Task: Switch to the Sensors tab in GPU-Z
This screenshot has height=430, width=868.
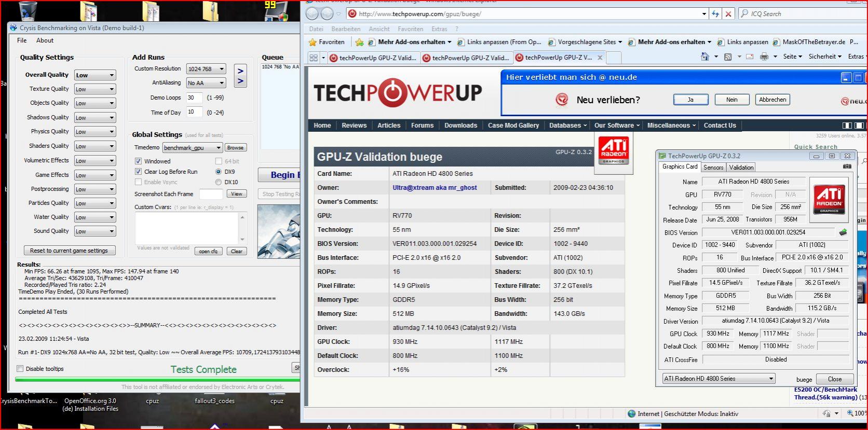Action: 713,168
